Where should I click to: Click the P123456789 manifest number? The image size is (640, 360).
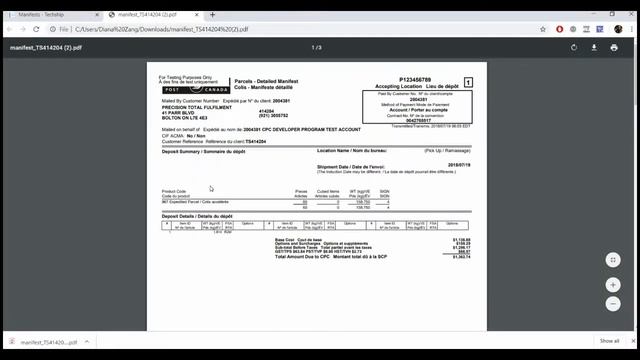pos(415,80)
